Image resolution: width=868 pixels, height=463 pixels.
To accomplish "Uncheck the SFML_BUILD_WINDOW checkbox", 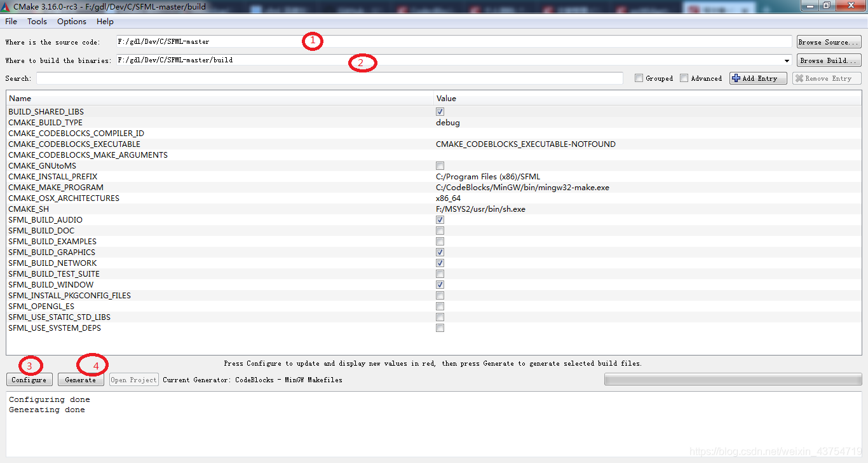I will [440, 285].
